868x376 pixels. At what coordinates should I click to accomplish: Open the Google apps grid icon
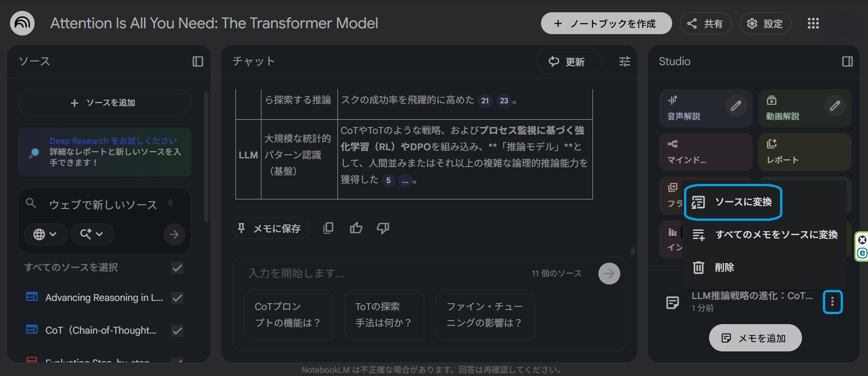pos(813,23)
